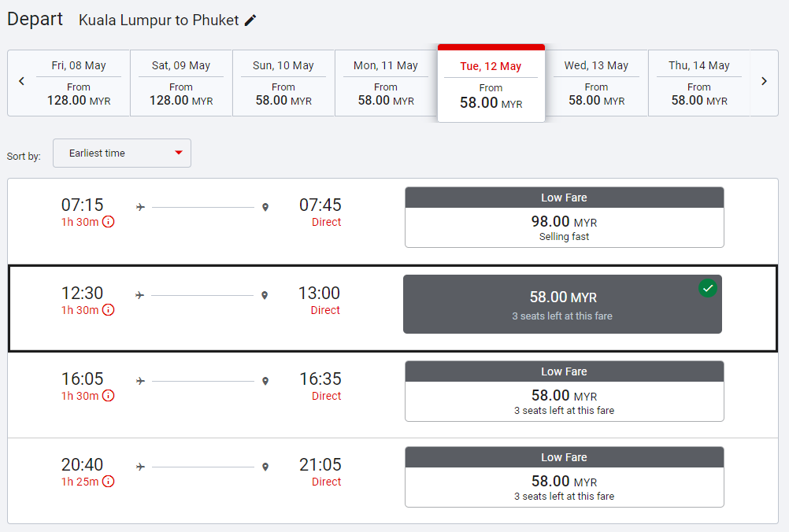Image resolution: width=789 pixels, height=532 pixels.
Task: Open the Sort by Earliest time dropdown
Action: [x=122, y=153]
